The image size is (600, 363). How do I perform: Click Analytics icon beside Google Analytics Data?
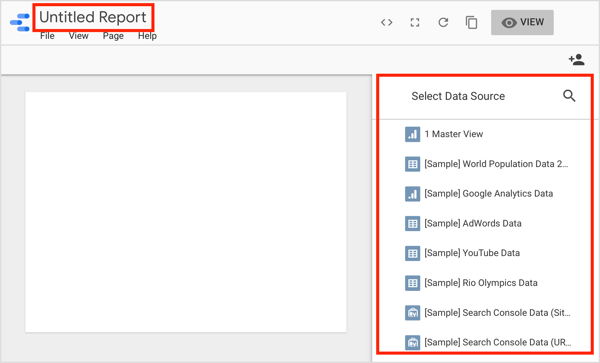tap(412, 194)
